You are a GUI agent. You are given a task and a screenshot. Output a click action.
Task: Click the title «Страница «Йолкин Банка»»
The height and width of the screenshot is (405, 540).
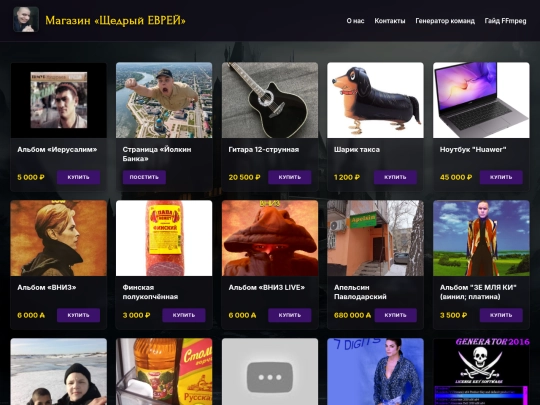[x=157, y=154]
